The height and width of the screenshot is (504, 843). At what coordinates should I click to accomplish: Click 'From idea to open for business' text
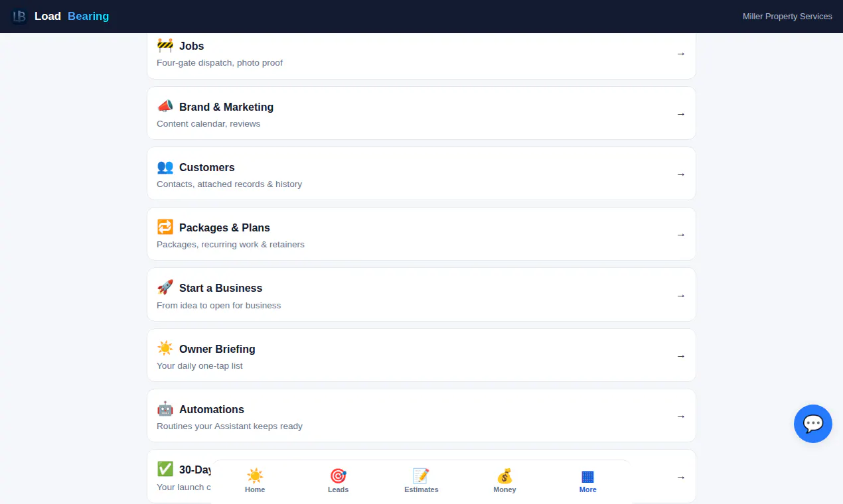[219, 306]
